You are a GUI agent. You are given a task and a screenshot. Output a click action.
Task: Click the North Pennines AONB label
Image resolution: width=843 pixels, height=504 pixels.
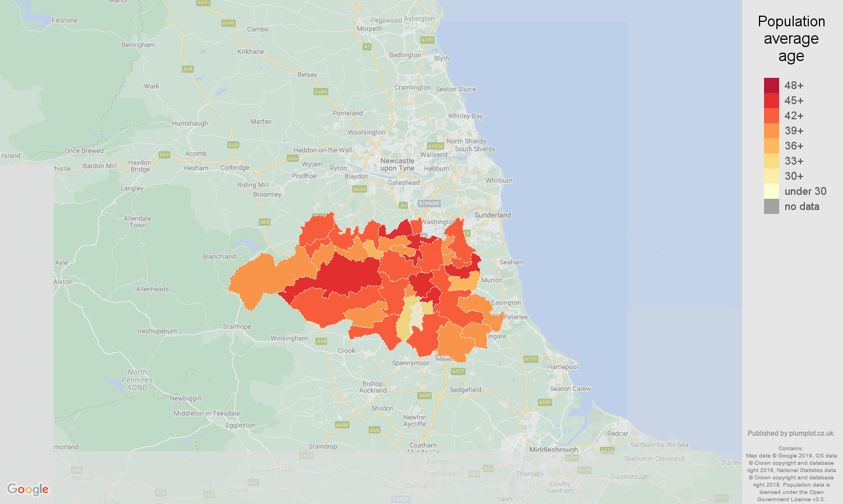click(137, 380)
